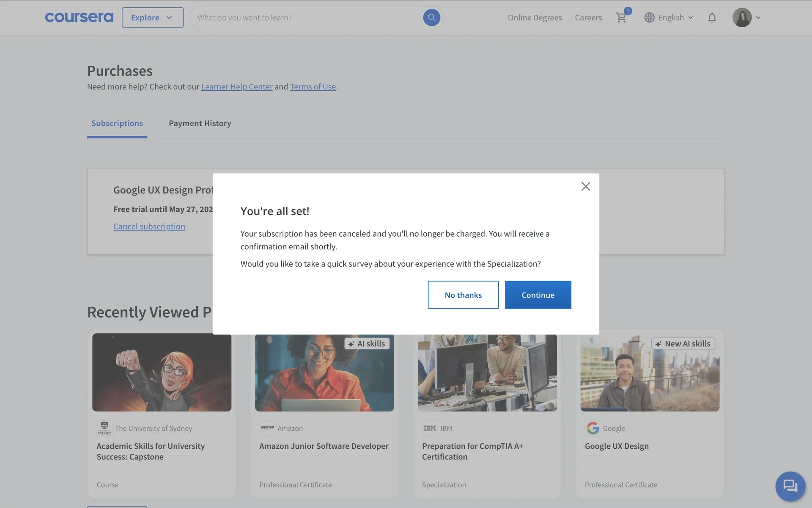Viewport: 812px width, 508px height.
Task: Click the AI skills badge on Amazon card
Action: 367,344
